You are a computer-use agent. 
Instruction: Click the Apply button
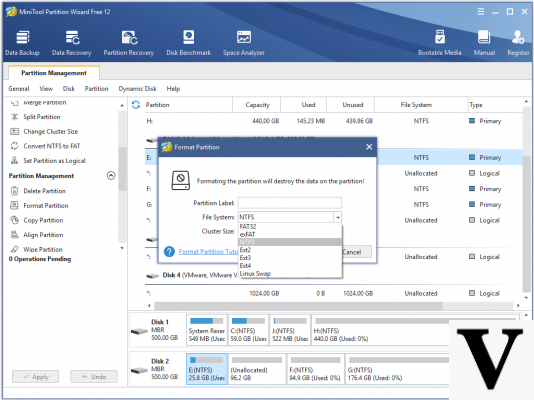[35, 377]
